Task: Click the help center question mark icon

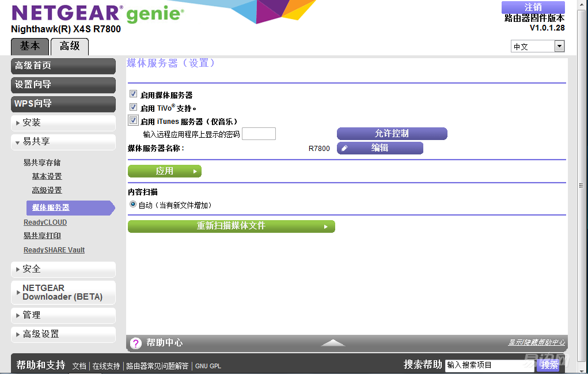Action: pos(135,343)
